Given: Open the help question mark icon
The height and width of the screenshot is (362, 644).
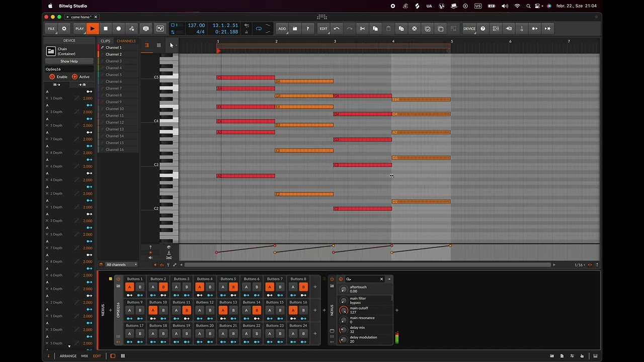Looking at the screenshot, I should tap(483, 29).
